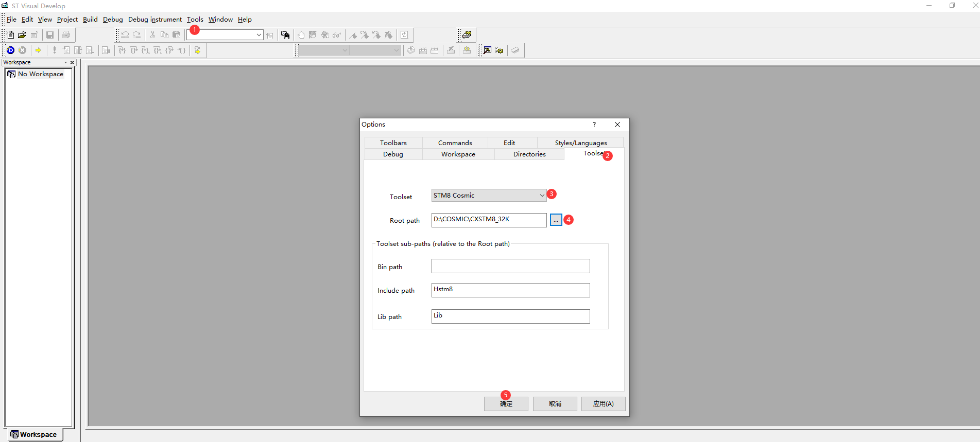Switch to the Toolbars tab
The width and height of the screenshot is (980, 442).
pos(393,143)
